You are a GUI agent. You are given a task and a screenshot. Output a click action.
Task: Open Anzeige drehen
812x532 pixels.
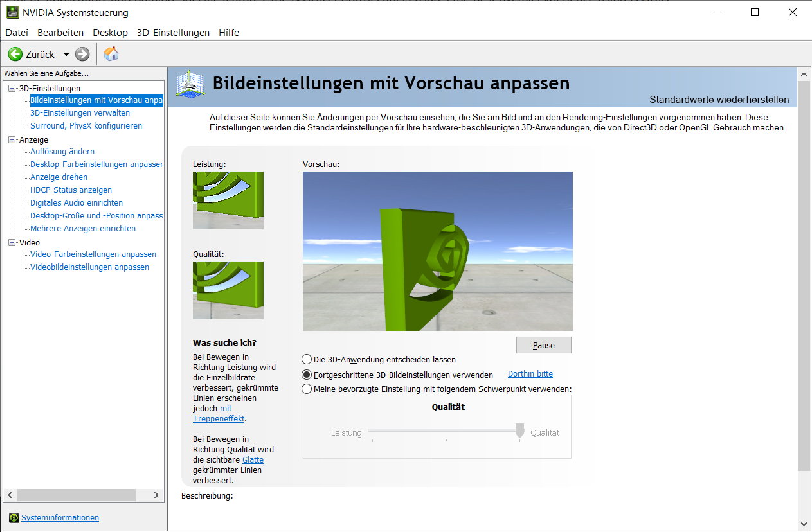click(59, 177)
